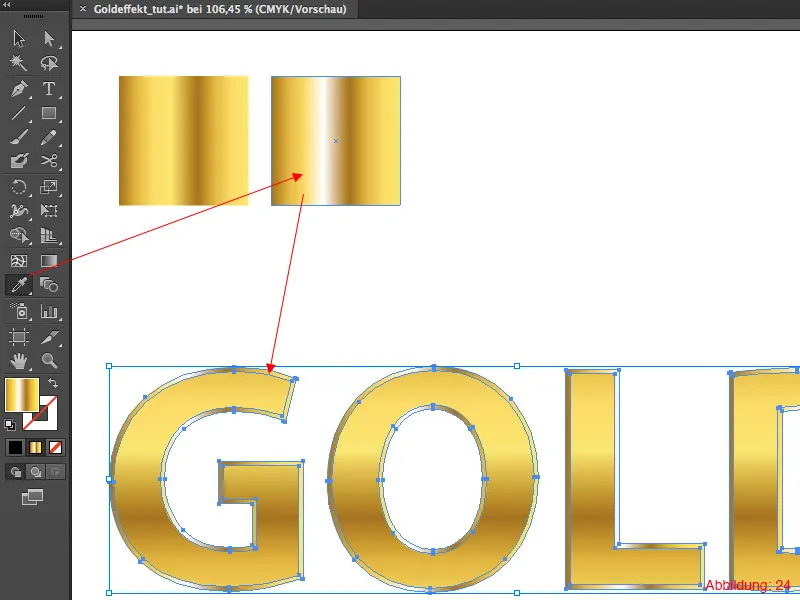The height and width of the screenshot is (600, 800).
Task: Click the gold gradient Fill swatch
Action: (x=21, y=394)
